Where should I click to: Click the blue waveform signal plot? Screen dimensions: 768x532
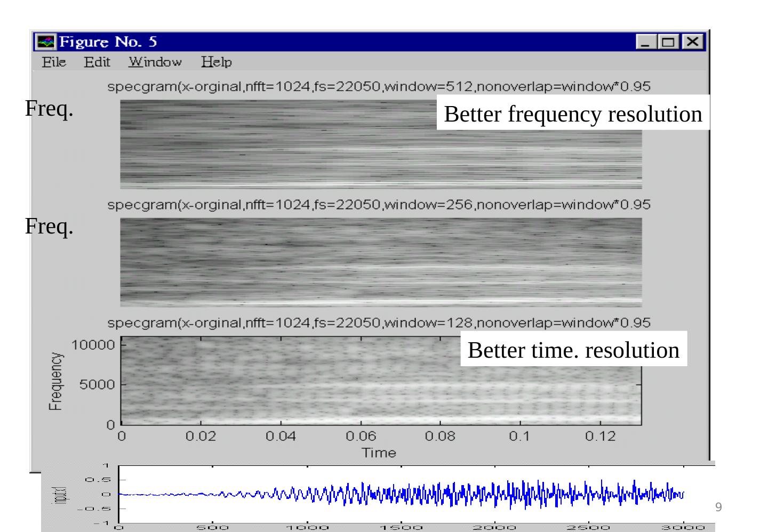tap(400, 494)
